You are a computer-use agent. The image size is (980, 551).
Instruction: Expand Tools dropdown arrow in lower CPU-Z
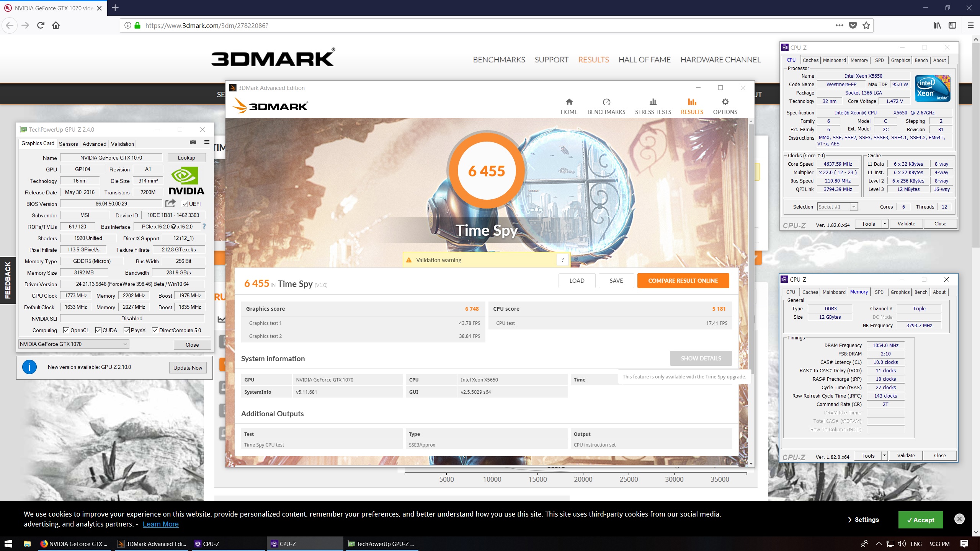[884, 456]
